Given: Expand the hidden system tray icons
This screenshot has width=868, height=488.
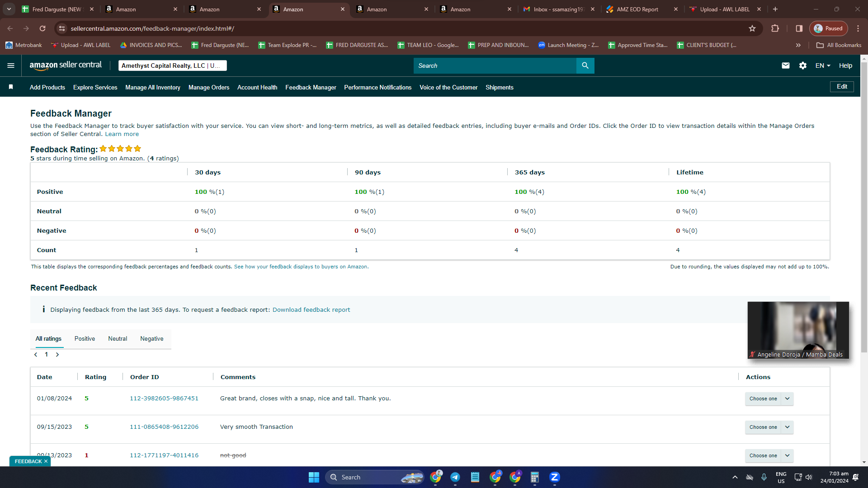Looking at the screenshot, I should (735, 477).
